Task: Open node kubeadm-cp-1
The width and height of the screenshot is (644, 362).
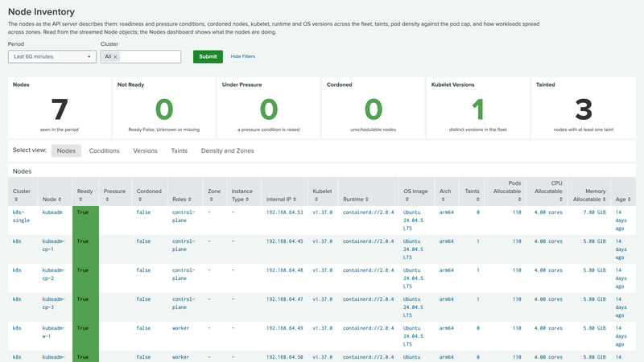Action: [x=53, y=245]
